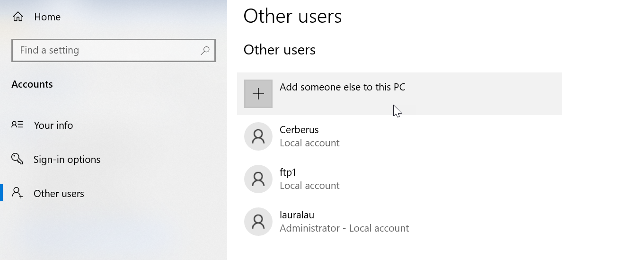This screenshot has width=644, height=260.
Task: Click the Sign-in options key icon
Action: pyautogui.click(x=18, y=159)
